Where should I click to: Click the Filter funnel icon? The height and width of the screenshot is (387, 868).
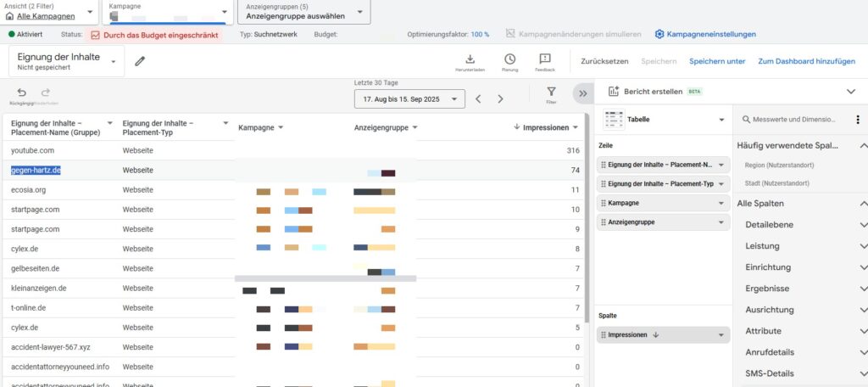pyautogui.click(x=551, y=93)
